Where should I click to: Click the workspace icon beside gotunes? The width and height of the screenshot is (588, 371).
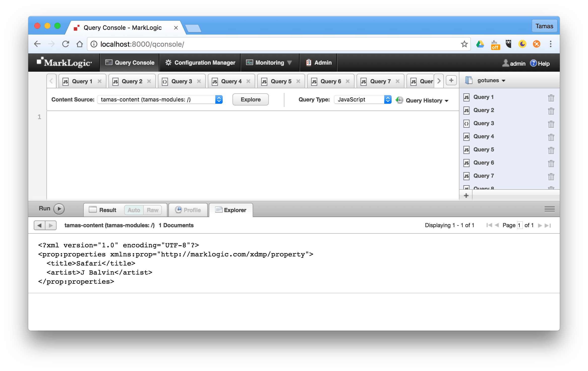(468, 80)
